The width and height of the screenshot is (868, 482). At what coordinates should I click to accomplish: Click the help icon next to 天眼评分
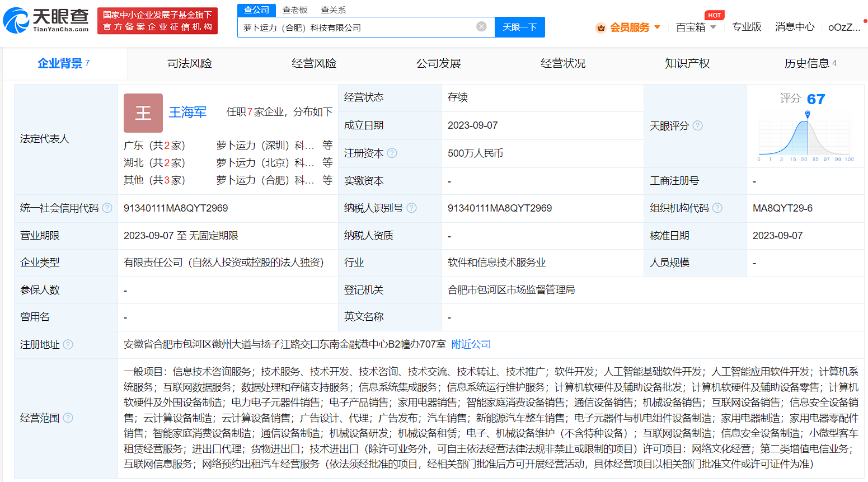pos(698,126)
